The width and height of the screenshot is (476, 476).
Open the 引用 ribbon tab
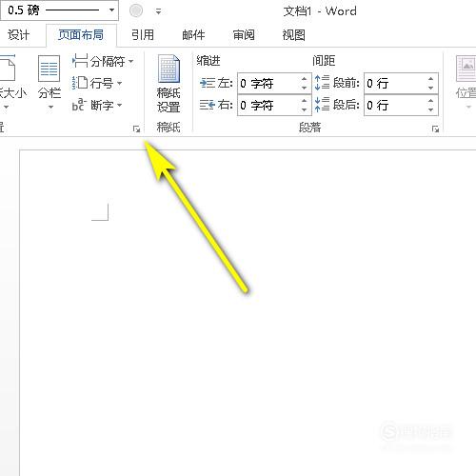tap(143, 34)
